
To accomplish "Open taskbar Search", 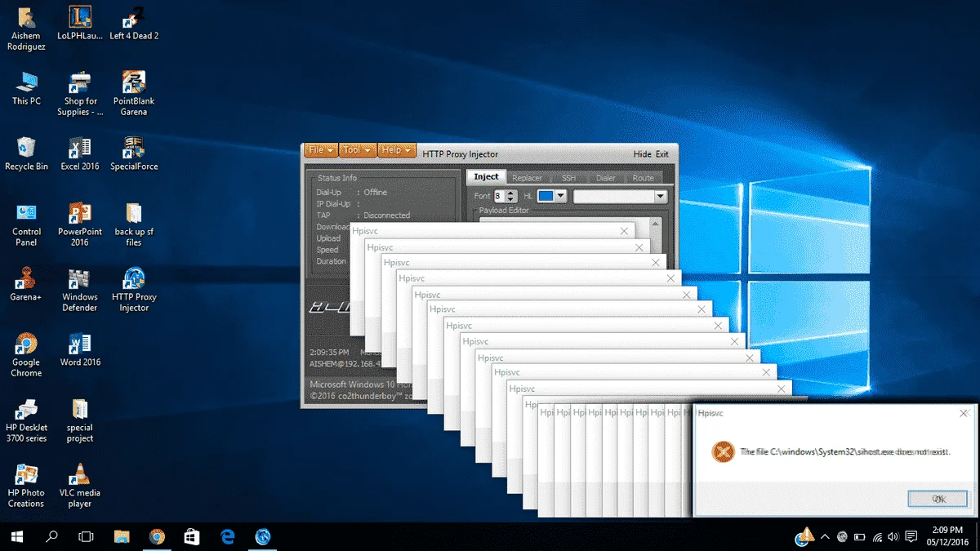I will [52, 536].
